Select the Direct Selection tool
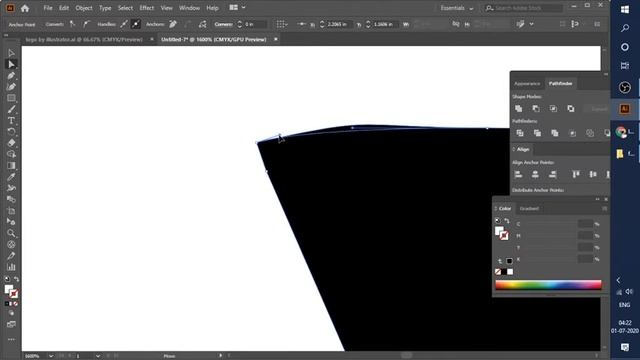The height and width of the screenshot is (360, 640). coord(11,64)
